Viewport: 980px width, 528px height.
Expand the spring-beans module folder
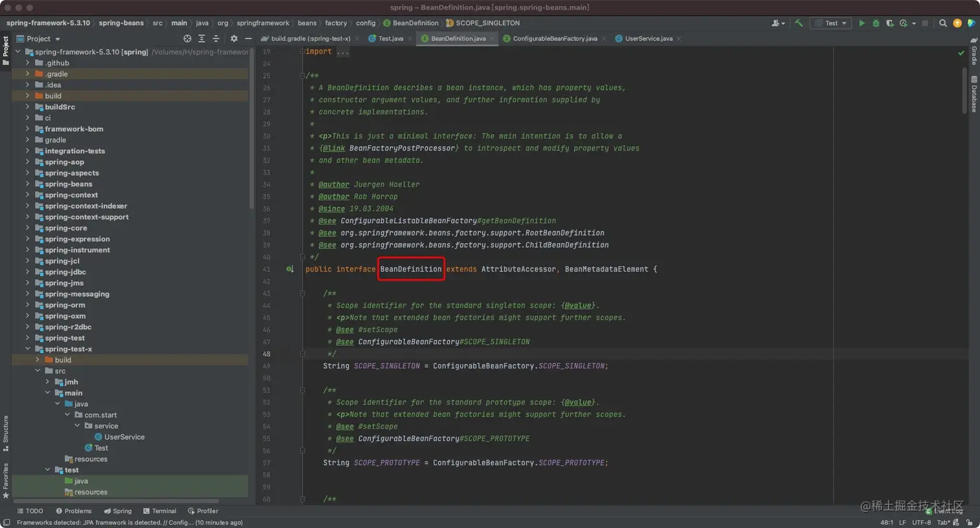(27, 184)
